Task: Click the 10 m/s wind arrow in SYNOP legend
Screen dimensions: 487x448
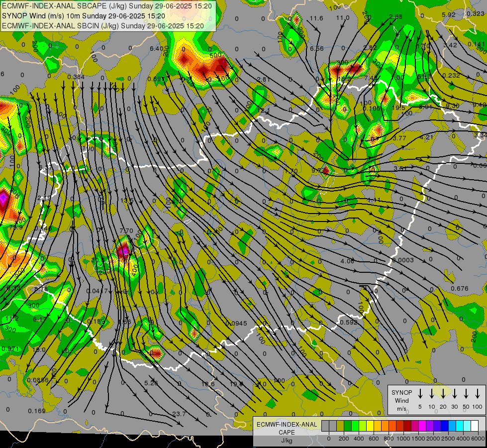Action: pyautogui.click(x=431, y=394)
